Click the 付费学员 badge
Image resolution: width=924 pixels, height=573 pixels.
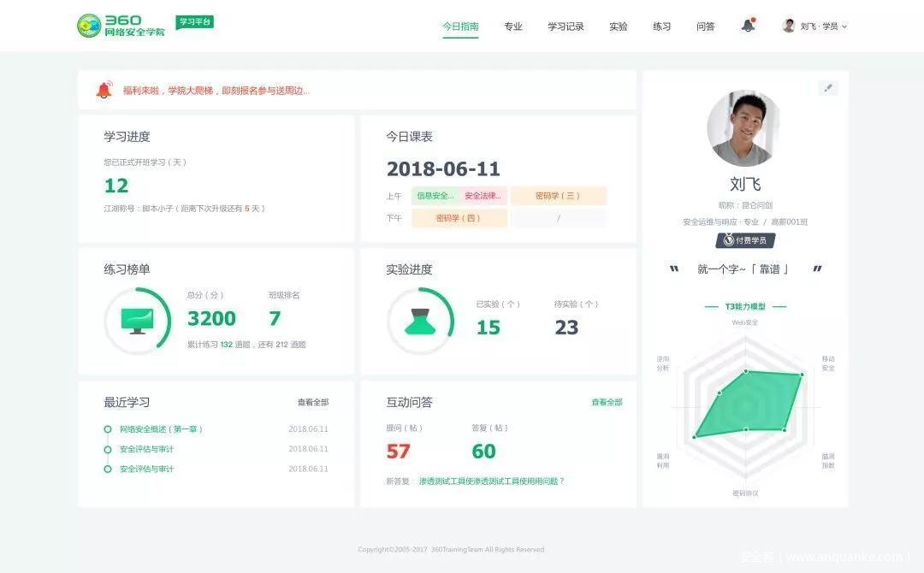[x=745, y=240]
